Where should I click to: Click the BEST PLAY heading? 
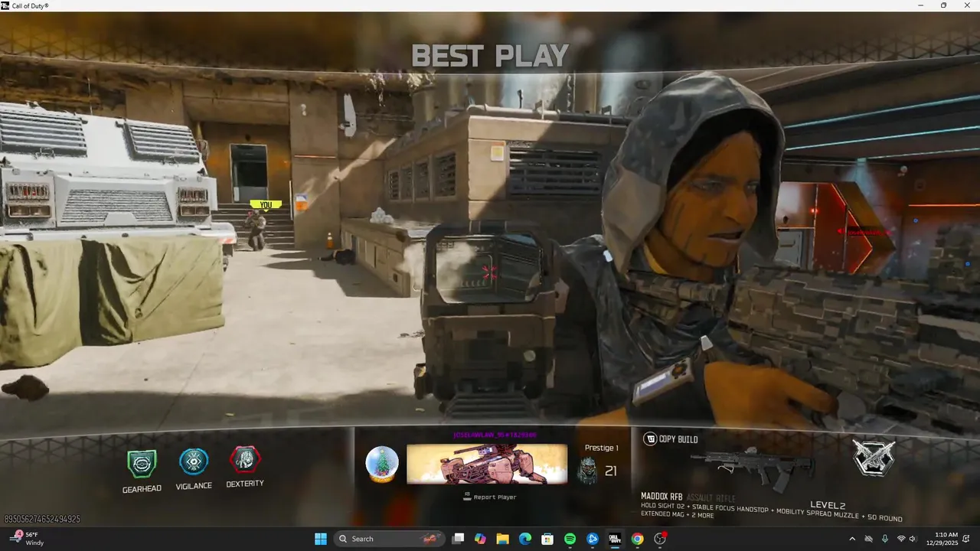490,56
